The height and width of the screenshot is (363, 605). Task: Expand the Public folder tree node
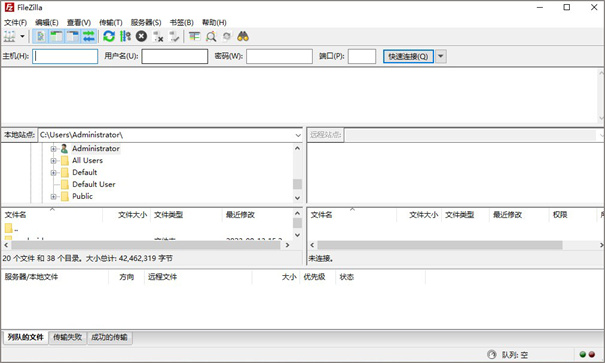pos(53,196)
